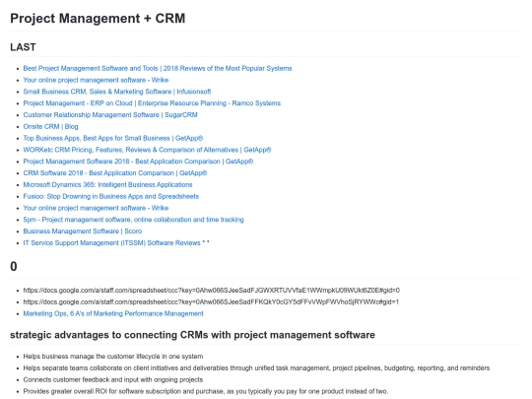The width and height of the screenshot is (532, 399).
Task: Open 'Fusioo: Stop Drowning in Business Apps' link
Action: pos(111,196)
